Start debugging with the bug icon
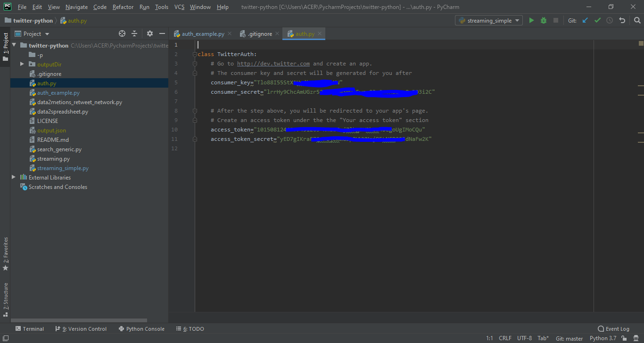Image resolution: width=644 pixels, height=343 pixels. (x=543, y=20)
